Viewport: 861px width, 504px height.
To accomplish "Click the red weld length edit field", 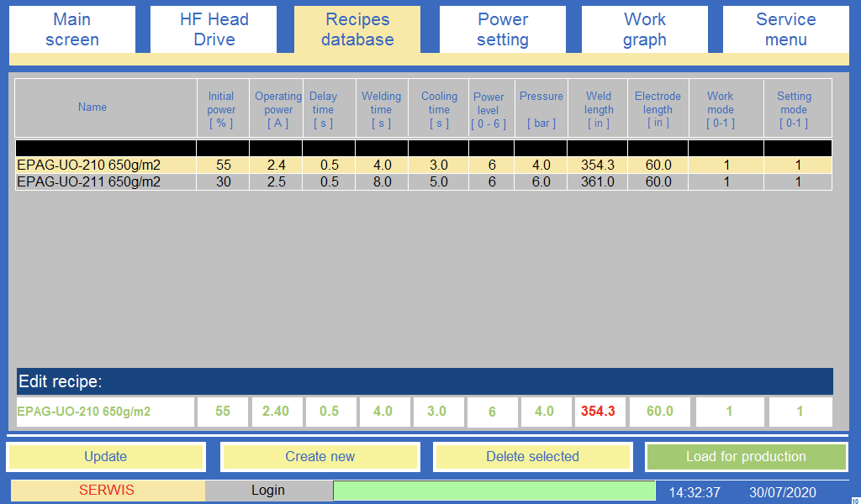I will [x=598, y=412].
